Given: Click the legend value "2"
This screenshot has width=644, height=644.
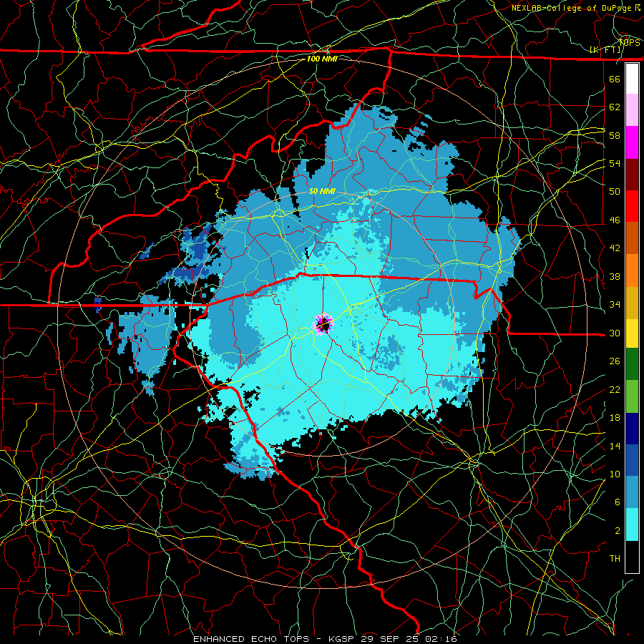Looking at the screenshot, I should 618,531.
